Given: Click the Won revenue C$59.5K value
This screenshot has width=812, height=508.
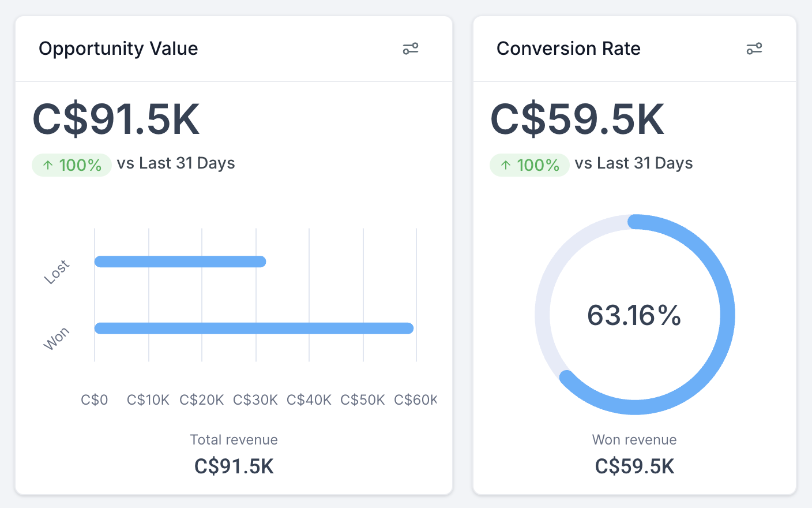Looking at the screenshot, I should [634, 466].
